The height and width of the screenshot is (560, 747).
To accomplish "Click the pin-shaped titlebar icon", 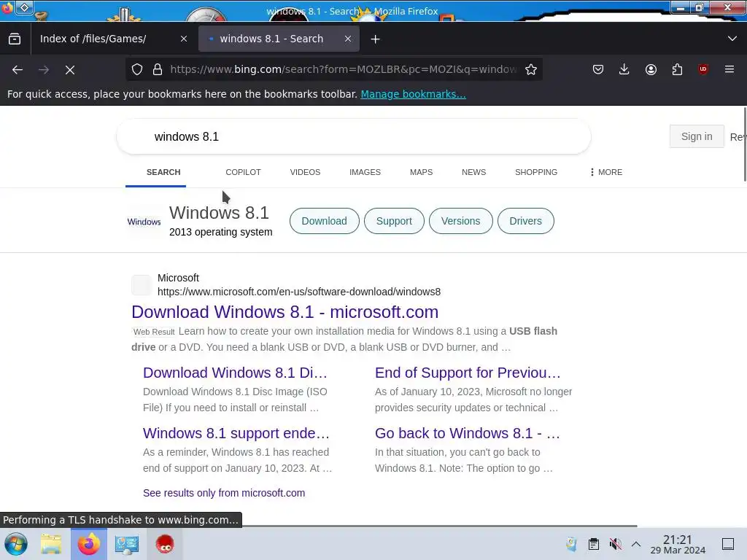I will coord(24,7).
